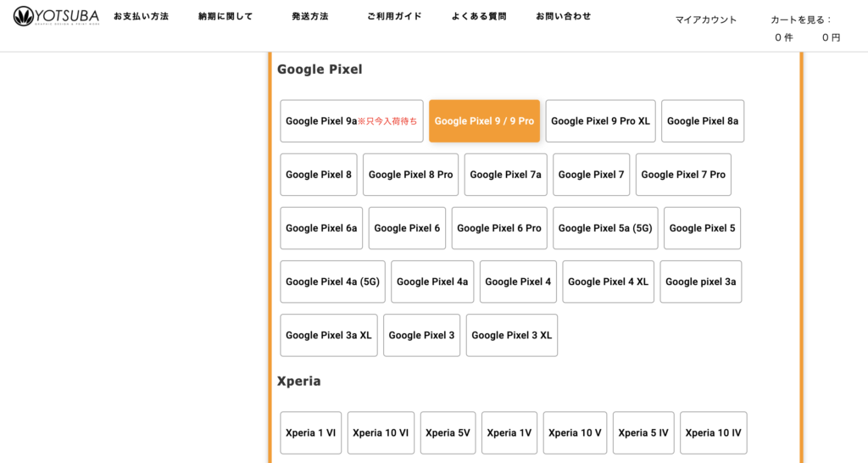
Task: Select Google Pixel 7a
Action: click(505, 175)
